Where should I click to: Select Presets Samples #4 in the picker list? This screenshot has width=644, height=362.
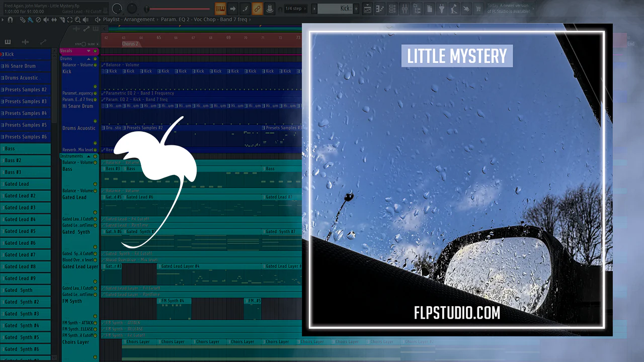[x=25, y=113]
